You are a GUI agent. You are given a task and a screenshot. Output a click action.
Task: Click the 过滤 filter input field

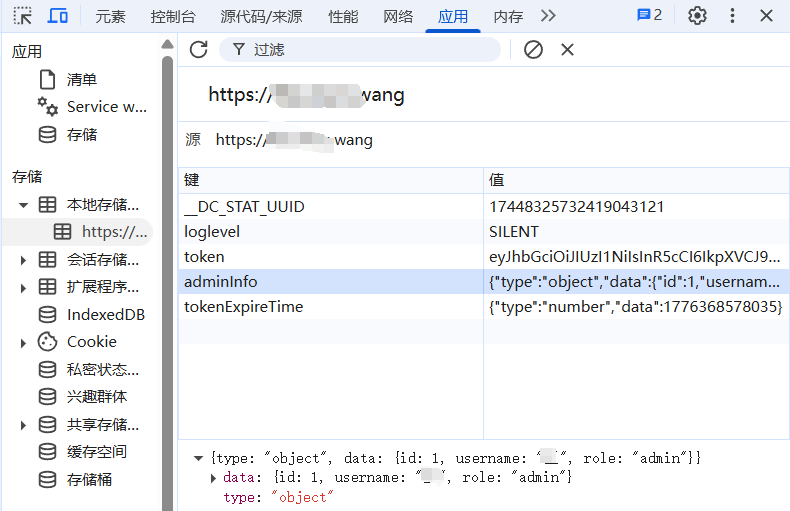(360, 49)
